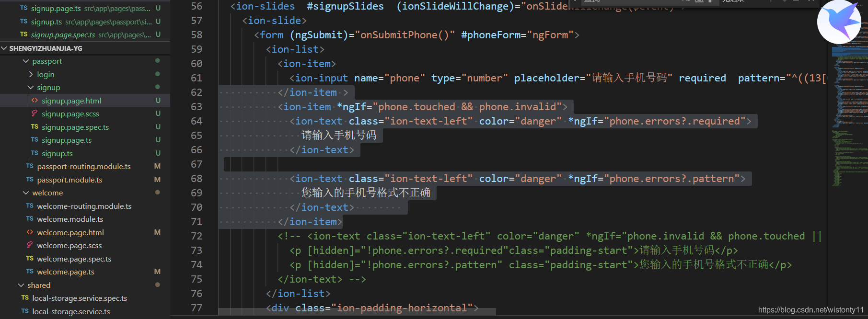Click git status dot of login folder
This screenshot has width=868, height=319.
[157, 74]
